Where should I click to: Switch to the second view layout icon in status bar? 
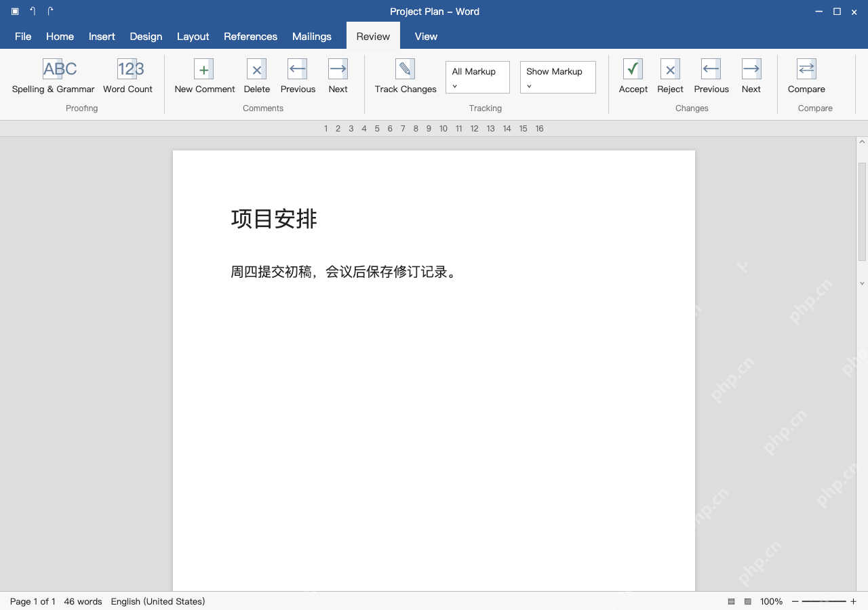[x=748, y=601]
